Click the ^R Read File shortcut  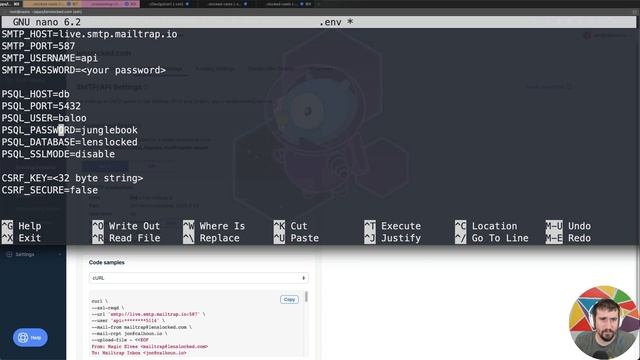point(126,238)
